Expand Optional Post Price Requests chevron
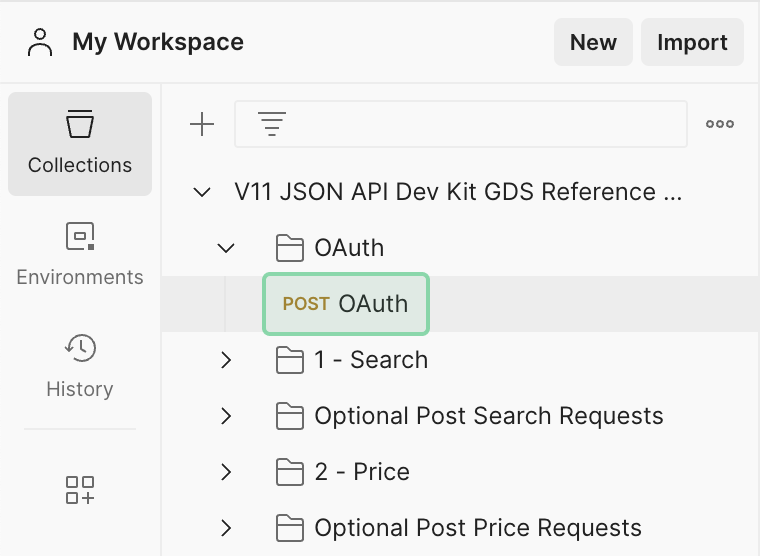 click(226, 528)
